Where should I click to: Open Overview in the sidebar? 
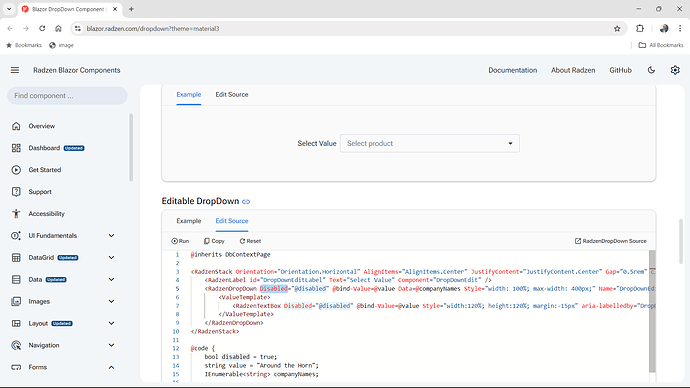click(42, 126)
